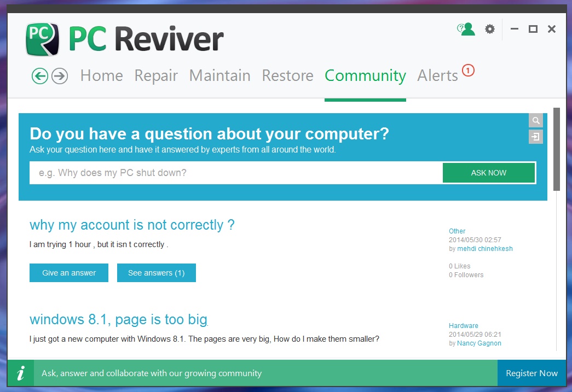
Task: Click the ASK NOW button
Action: tap(489, 173)
